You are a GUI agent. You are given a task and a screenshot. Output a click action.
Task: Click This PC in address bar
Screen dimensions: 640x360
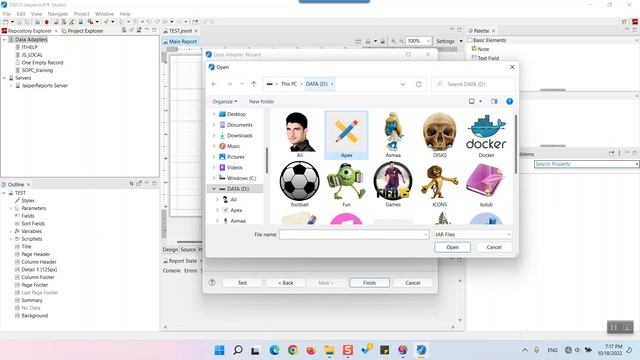(289, 84)
